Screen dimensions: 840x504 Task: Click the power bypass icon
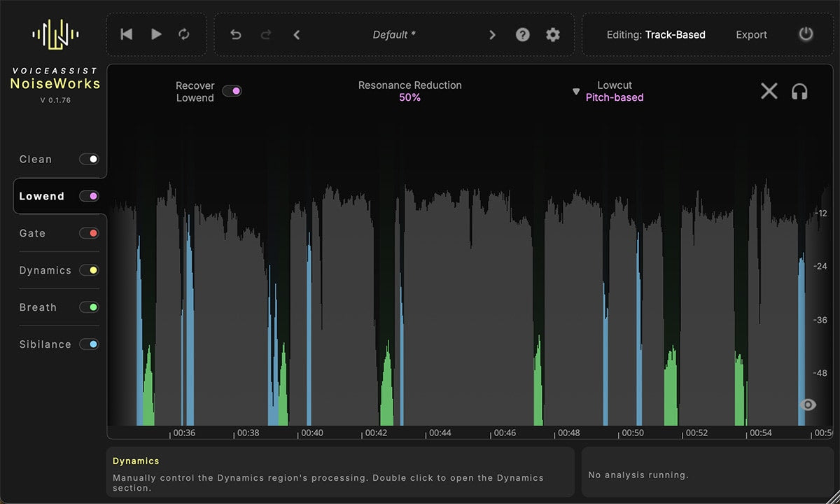pos(806,34)
